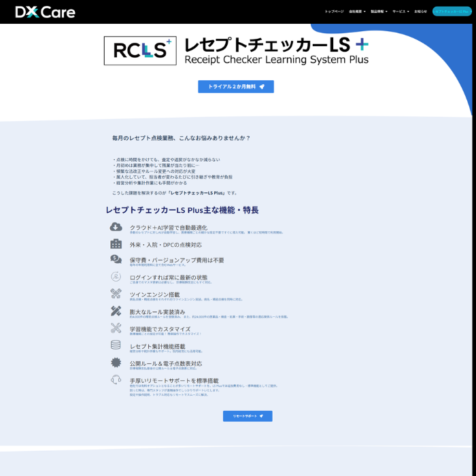The width and height of the screenshot is (476, 476).
Task: Click the feature title 外来・入院・DPCの点検対応
Action: [166, 245]
